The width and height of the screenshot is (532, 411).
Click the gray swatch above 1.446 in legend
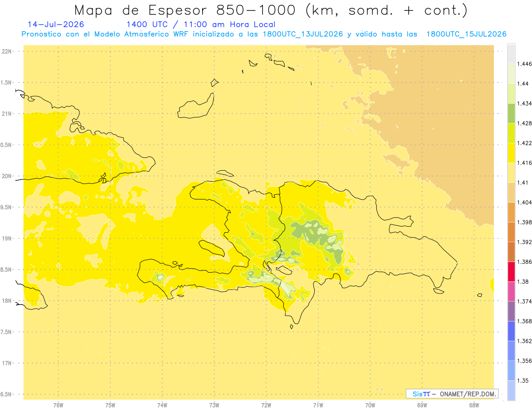click(x=511, y=54)
